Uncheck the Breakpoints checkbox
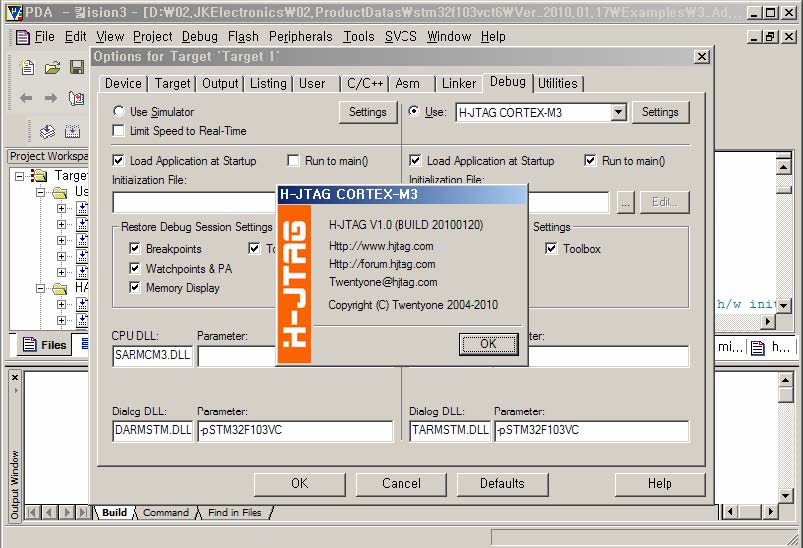 (x=135, y=248)
